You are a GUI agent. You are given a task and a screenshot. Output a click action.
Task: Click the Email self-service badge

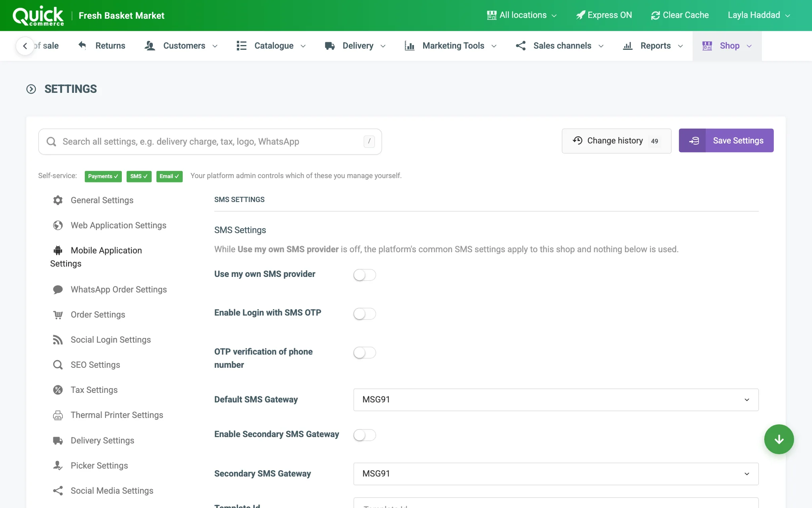tap(169, 176)
